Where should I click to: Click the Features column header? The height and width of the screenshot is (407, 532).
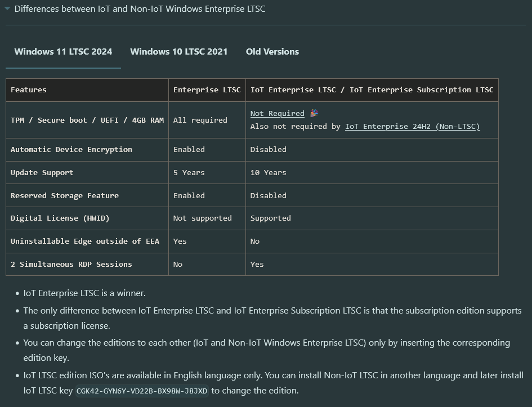pos(87,90)
